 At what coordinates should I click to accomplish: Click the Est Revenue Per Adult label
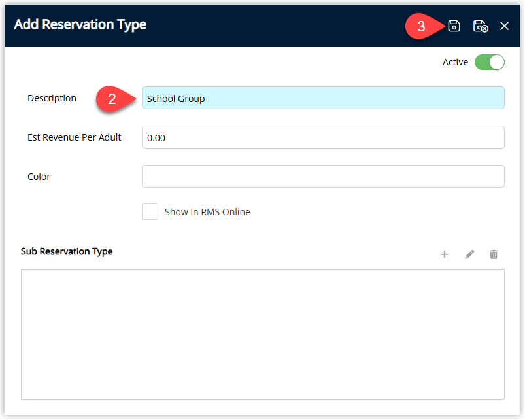point(75,137)
